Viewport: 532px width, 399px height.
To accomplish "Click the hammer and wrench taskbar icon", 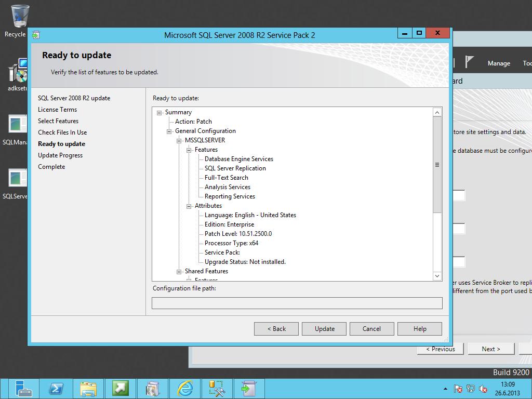I will pos(217,389).
